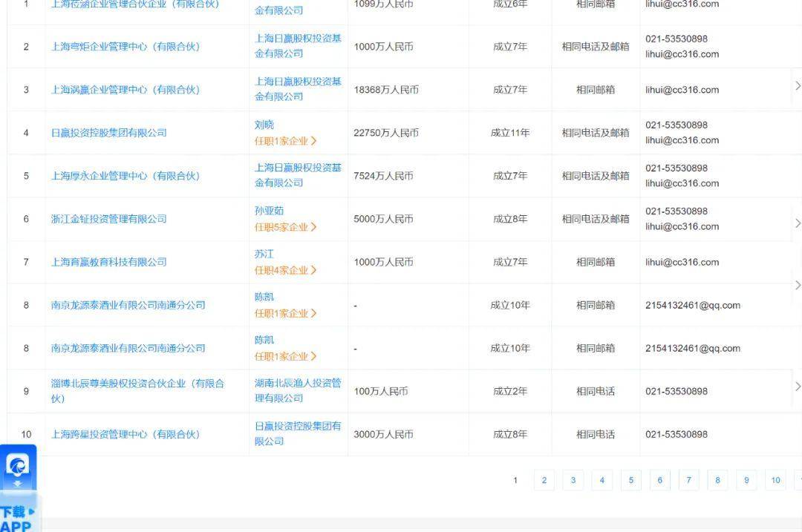Viewport: 802px width, 532px height.
Task: Click 相同电话 in row 9
Action: tap(596, 392)
